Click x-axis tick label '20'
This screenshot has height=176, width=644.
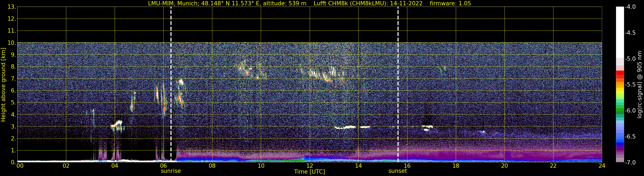click(x=505, y=166)
